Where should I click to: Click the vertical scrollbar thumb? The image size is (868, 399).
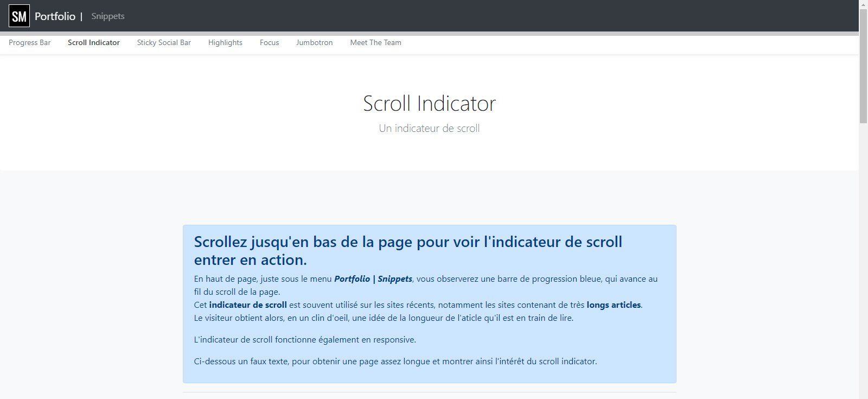pyautogui.click(x=863, y=66)
